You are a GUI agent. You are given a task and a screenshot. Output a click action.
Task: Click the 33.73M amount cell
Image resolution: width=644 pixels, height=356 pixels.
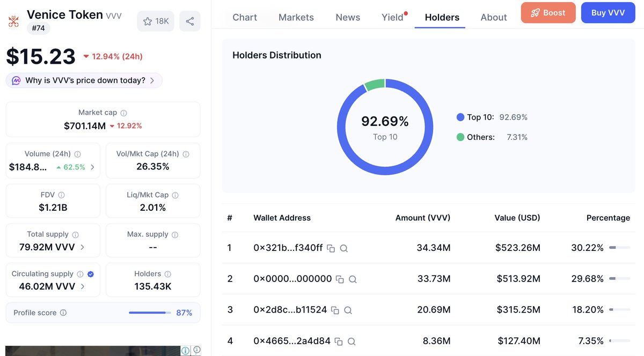(x=434, y=279)
